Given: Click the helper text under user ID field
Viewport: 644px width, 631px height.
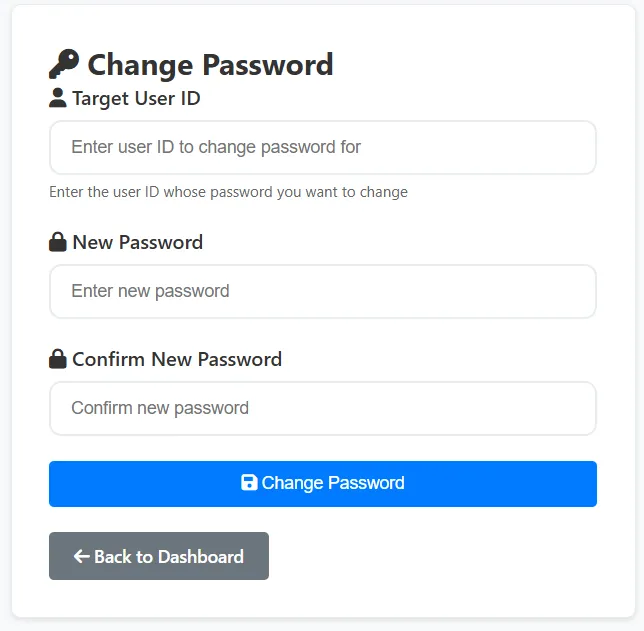Looking at the screenshot, I should coord(228,192).
